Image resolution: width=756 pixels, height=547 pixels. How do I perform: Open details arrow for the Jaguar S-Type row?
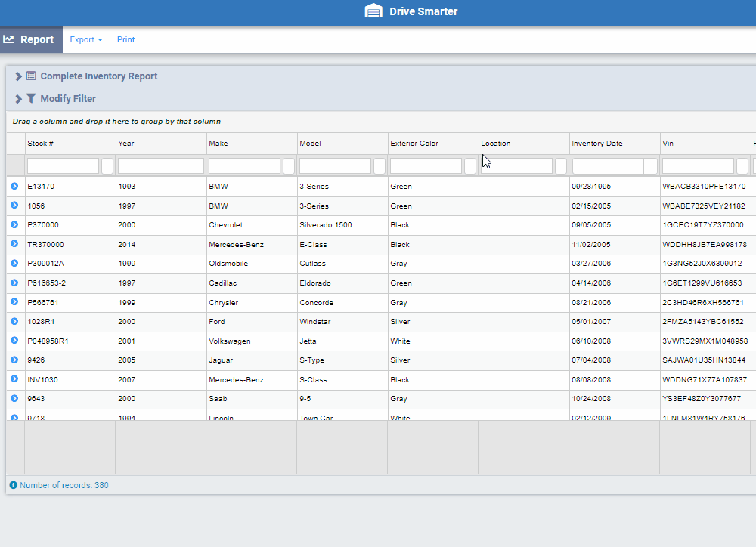pos(13,360)
